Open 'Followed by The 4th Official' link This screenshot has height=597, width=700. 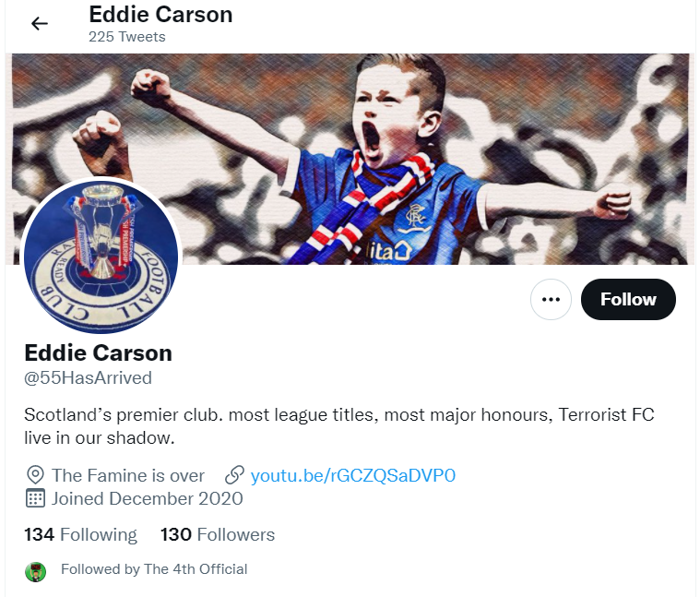(154, 569)
